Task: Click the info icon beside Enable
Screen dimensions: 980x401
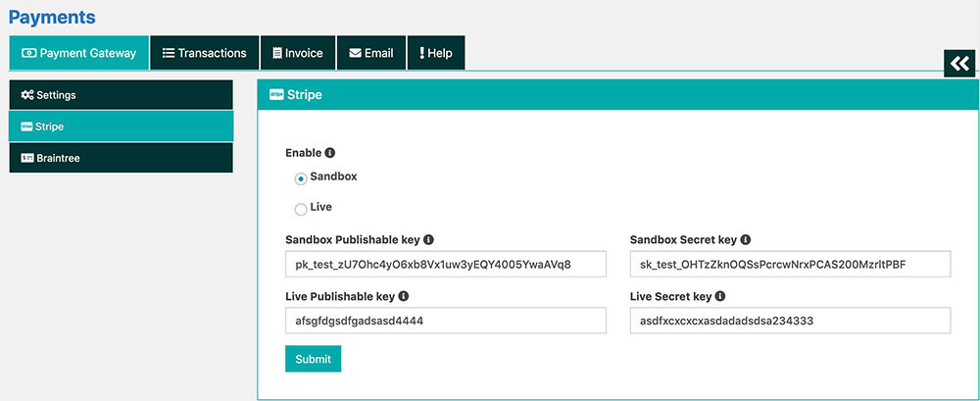Action: coord(330,153)
